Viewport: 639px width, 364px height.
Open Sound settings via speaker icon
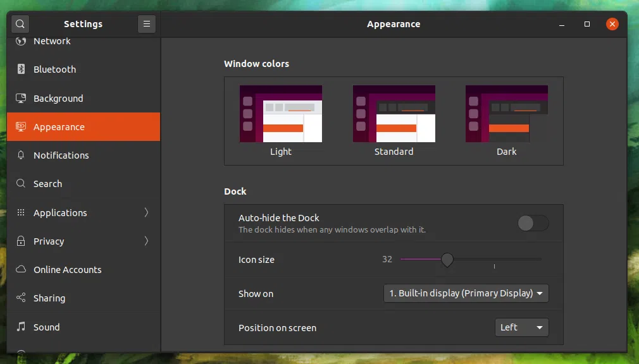click(x=21, y=327)
